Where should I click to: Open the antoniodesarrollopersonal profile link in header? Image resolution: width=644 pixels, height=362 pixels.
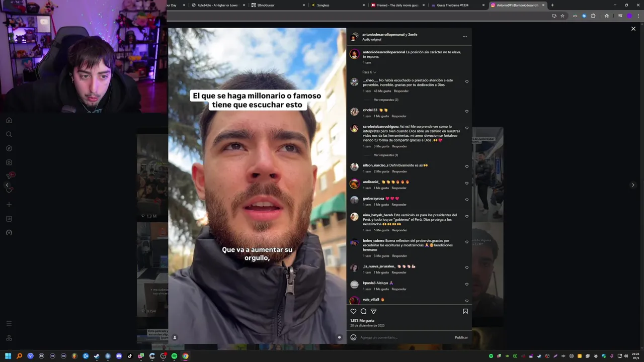(x=383, y=35)
